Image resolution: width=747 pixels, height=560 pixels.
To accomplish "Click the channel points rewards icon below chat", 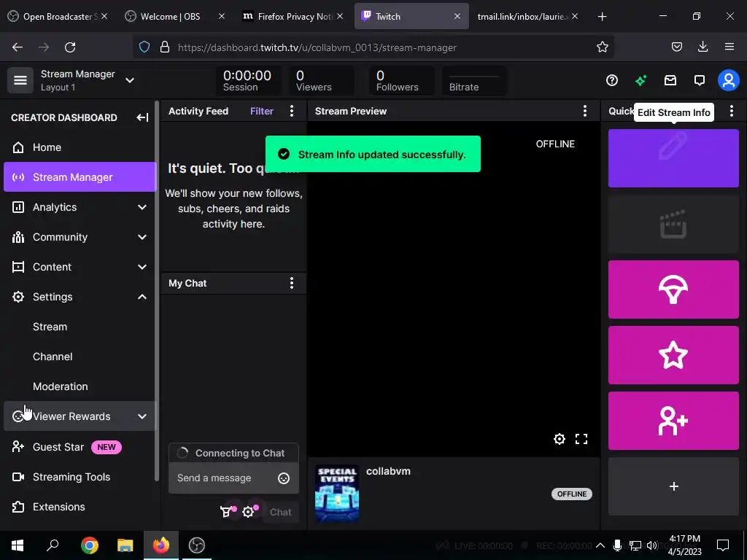I will click(x=226, y=513).
